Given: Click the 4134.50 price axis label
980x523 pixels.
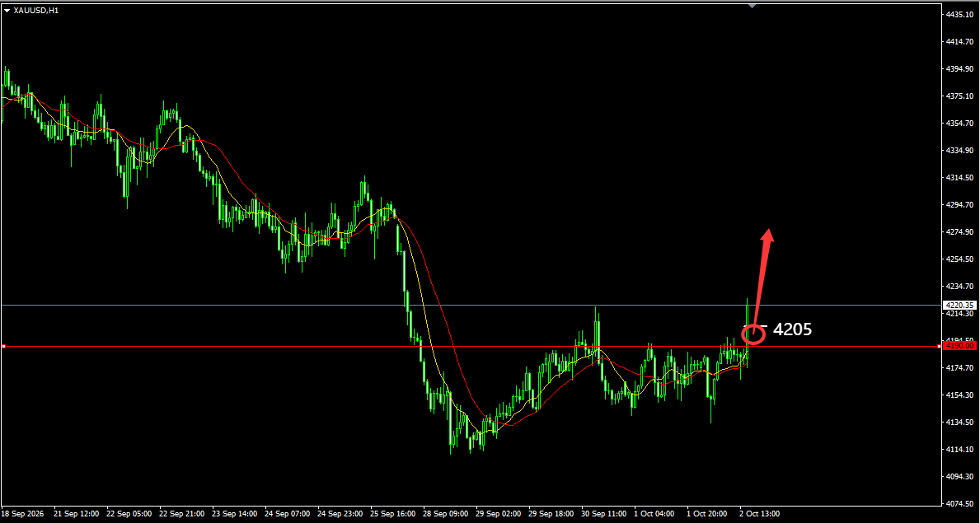Looking at the screenshot, I should (960, 423).
